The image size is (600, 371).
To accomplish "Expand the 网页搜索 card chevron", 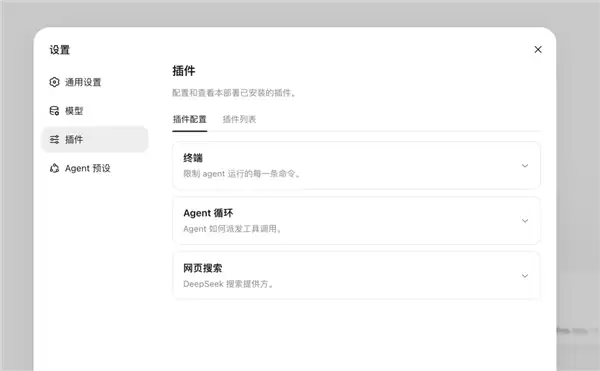I will 525,276.
